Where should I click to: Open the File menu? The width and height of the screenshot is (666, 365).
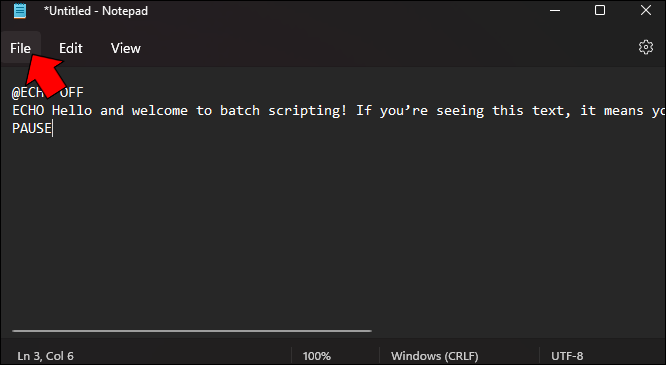tap(20, 48)
